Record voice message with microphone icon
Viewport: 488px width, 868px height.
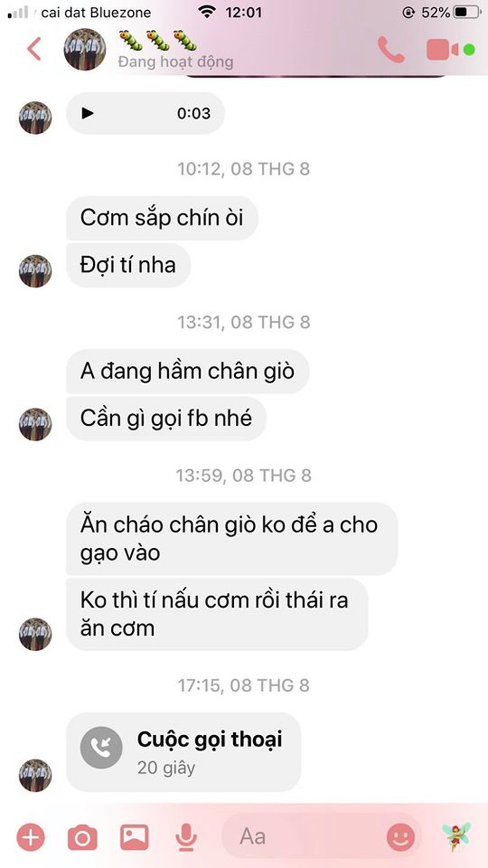186,838
